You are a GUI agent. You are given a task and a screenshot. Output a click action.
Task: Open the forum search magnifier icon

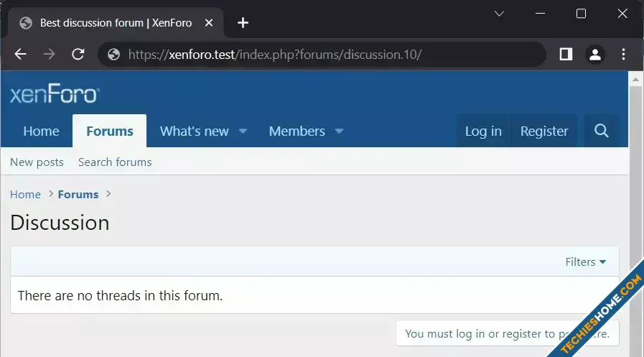click(602, 131)
